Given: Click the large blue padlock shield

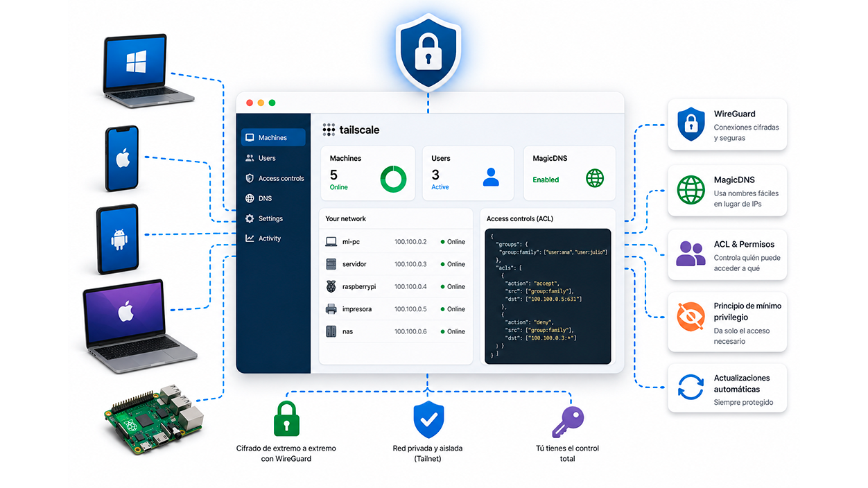Looking at the screenshot, I should 428,54.
